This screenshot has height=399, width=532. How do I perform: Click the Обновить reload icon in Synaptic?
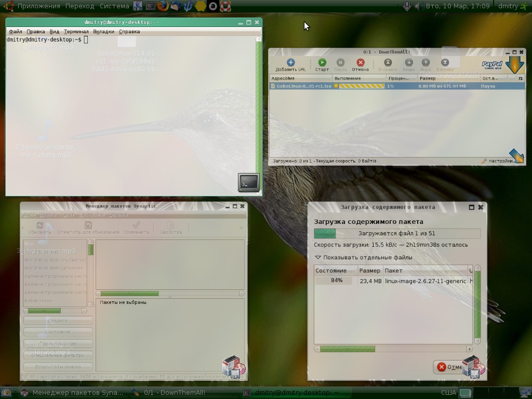click(39, 225)
